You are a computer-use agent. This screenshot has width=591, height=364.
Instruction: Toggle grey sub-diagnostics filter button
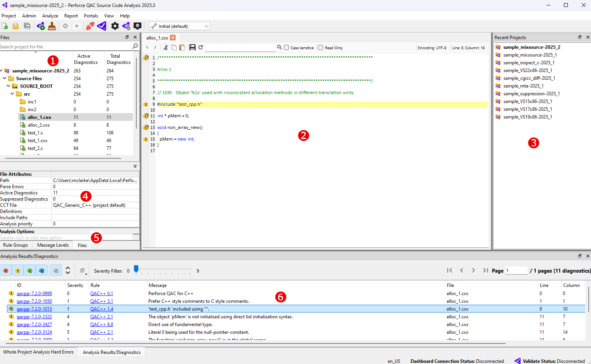click(x=56, y=271)
